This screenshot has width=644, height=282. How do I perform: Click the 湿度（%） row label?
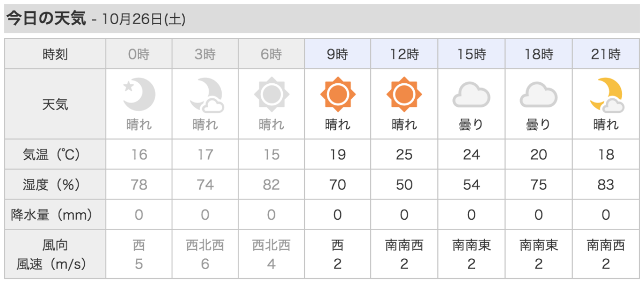pos(55,185)
